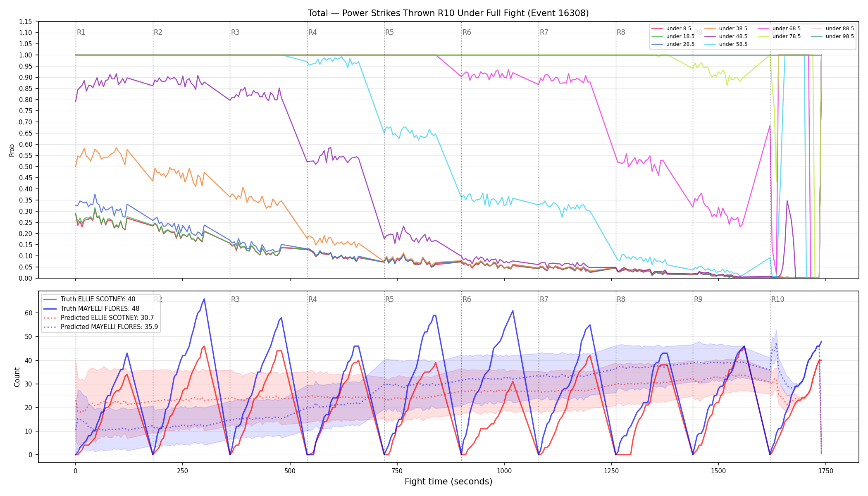Select the R9 round label in the count chart
Screen dimensions: 868x496
pos(698,299)
